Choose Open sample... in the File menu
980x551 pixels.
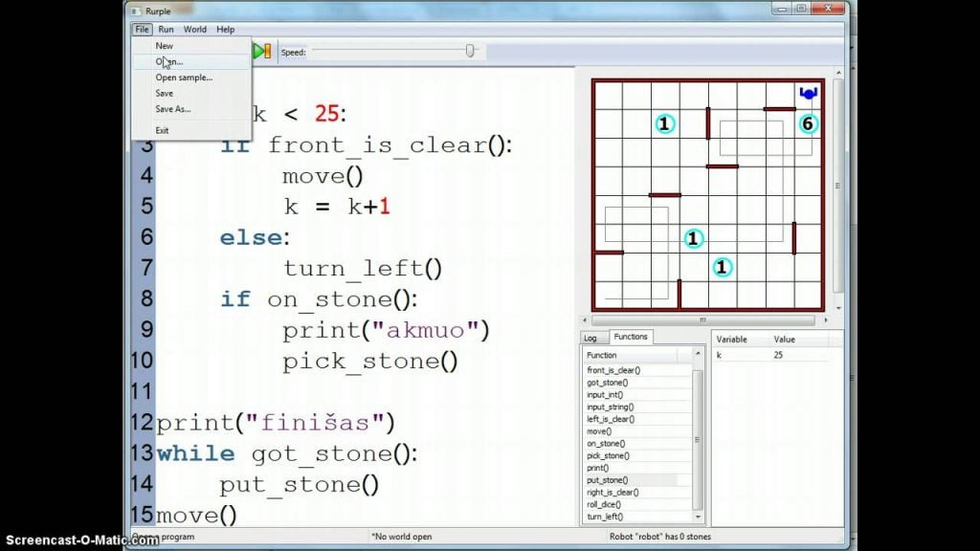click(x=184, y=77)
